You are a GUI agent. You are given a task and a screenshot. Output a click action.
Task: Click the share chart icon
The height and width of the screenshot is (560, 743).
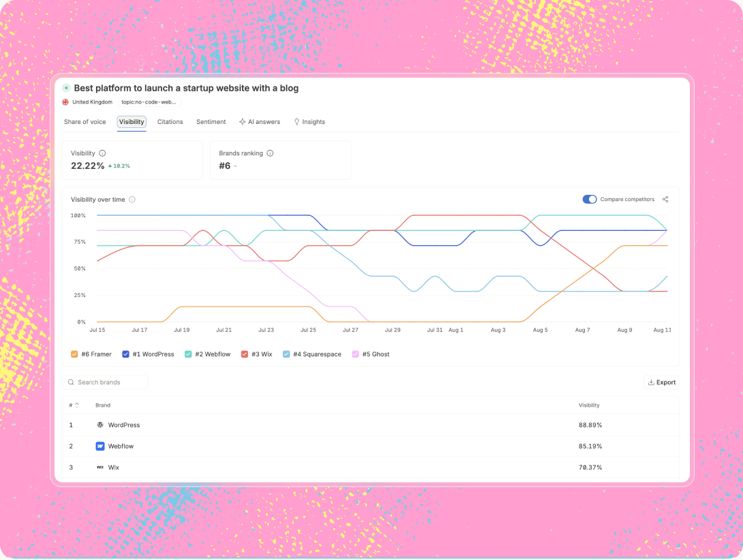click(x=665, y=200)
